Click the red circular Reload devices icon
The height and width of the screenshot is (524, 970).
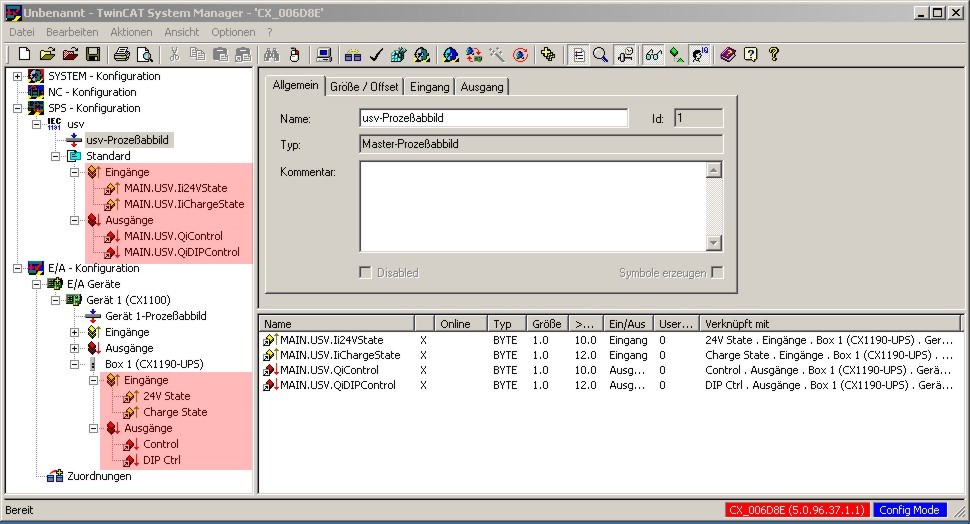(x=520, y=54)
